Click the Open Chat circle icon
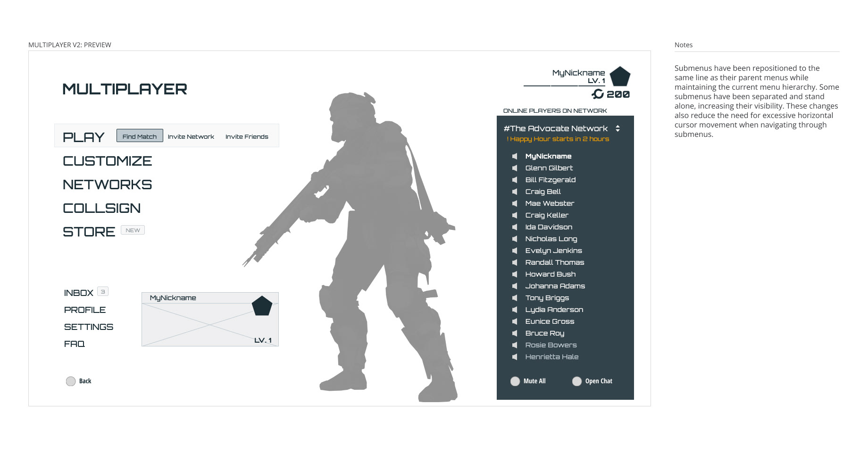868x472 pixels. (577, 381)
